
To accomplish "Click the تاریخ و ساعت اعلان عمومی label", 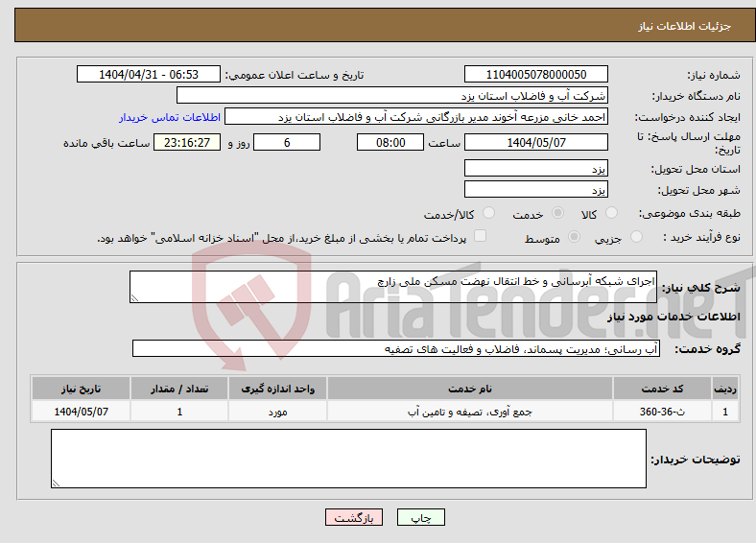I will click(x=295, y=75).
